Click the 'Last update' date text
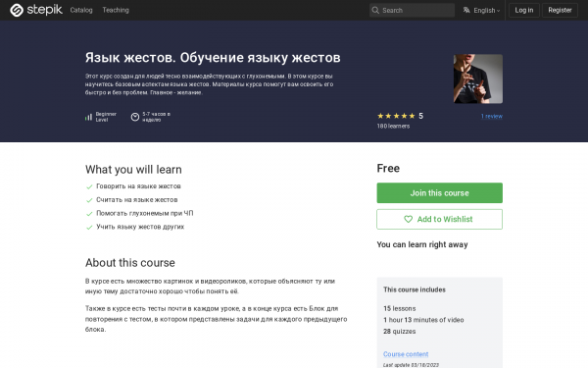 (x=411, y=365)
